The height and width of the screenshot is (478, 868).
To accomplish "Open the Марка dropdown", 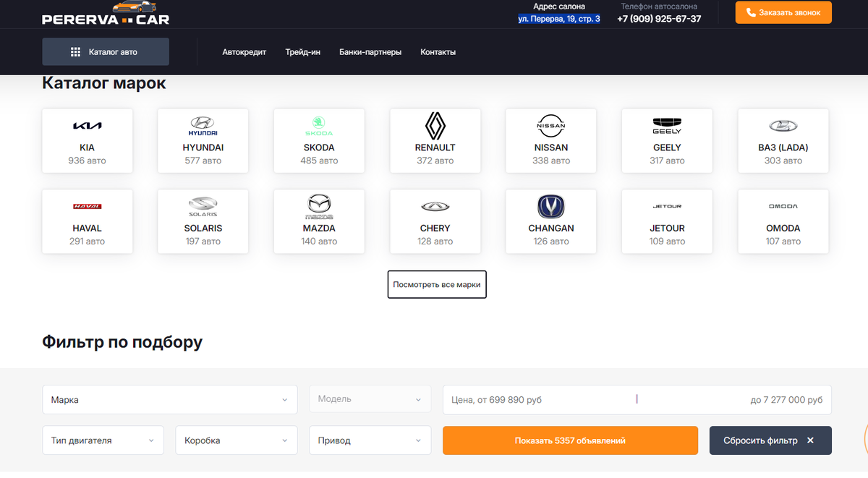I will (x=170, y=400).
